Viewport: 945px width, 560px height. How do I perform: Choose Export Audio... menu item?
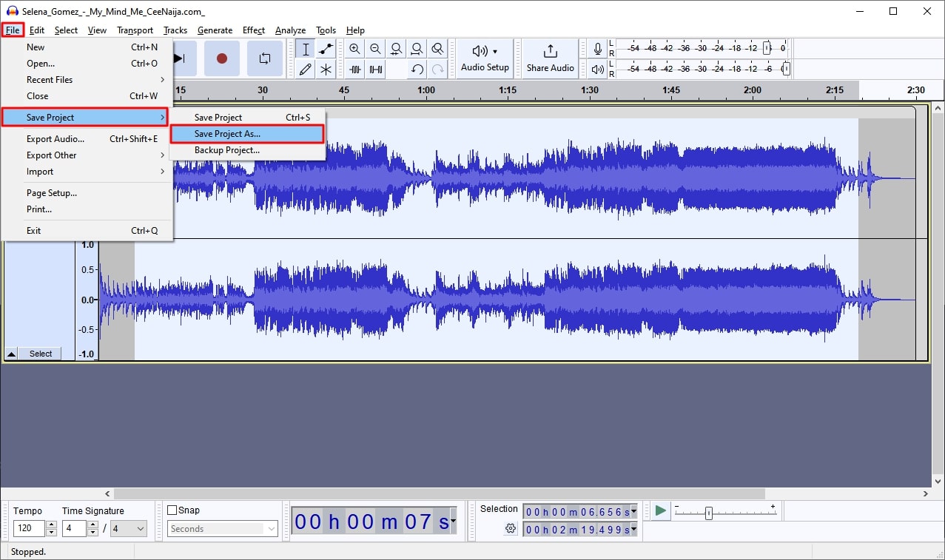[87, 139]
